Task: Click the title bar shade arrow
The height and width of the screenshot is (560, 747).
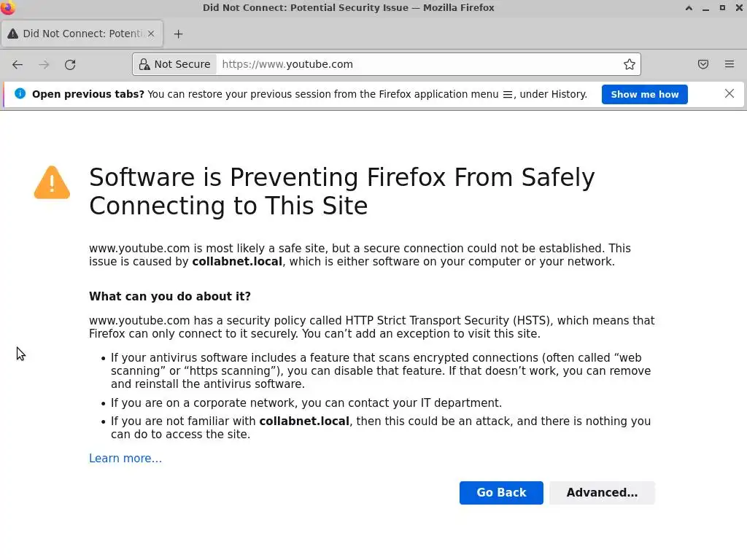Action: click(689, 8)
